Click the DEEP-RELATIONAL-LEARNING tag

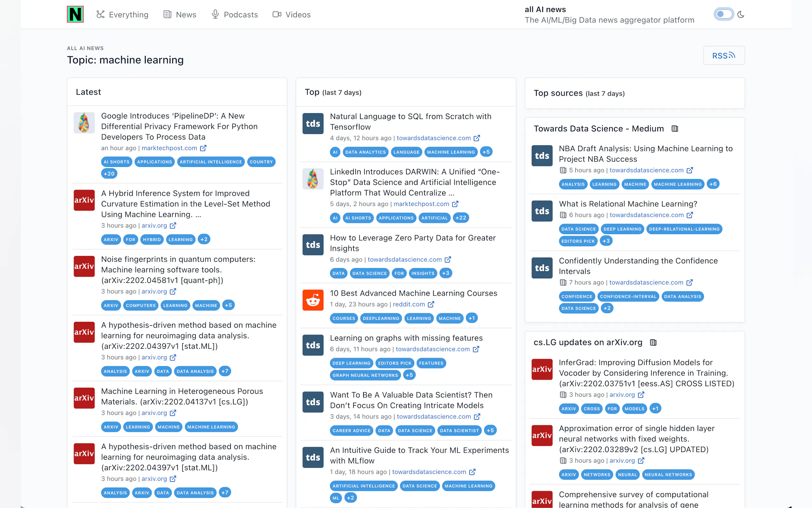(x=684, y=229)
